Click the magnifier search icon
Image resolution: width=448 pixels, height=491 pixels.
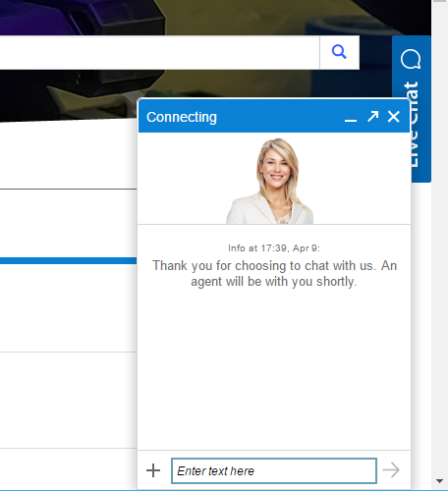(339, 52)
